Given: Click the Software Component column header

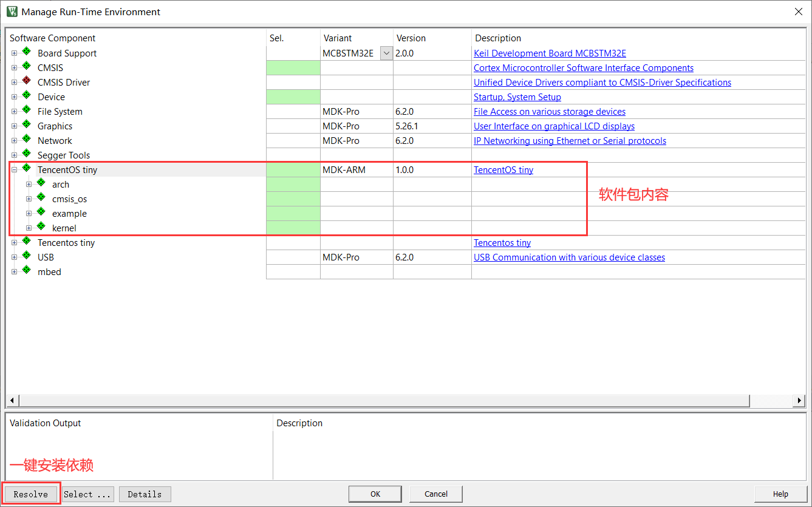Looking at the screenshot, I should coord(53,38).
